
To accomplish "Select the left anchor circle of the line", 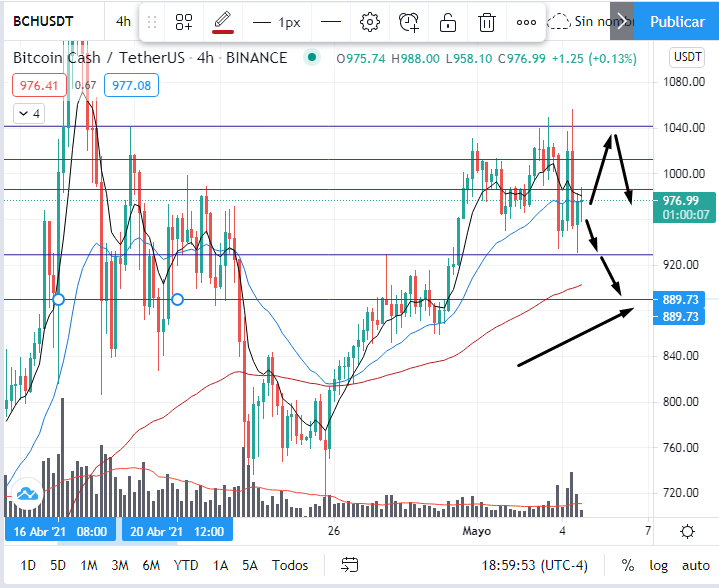I will 58,300.
